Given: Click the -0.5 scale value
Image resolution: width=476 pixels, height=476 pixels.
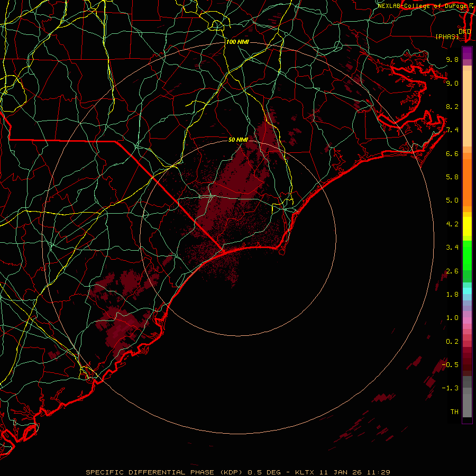Looking at the screenshot, I should (x=450, y=365).
